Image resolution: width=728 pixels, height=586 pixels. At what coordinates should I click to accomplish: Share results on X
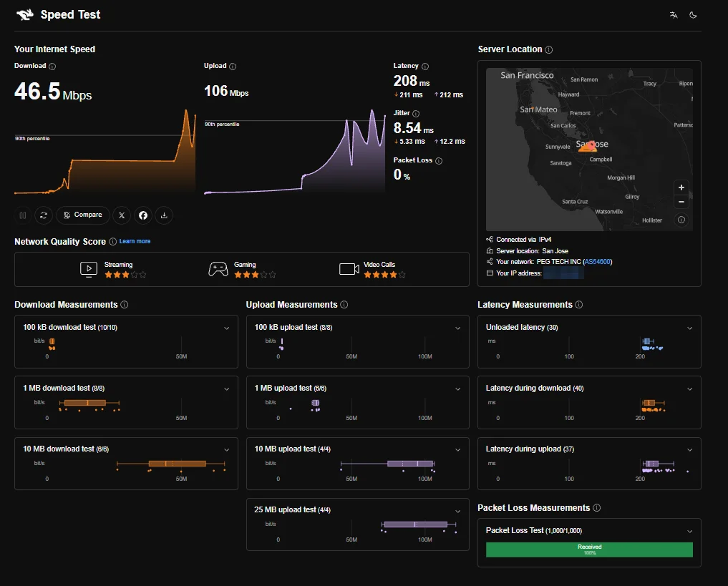(x=122, y=215)
